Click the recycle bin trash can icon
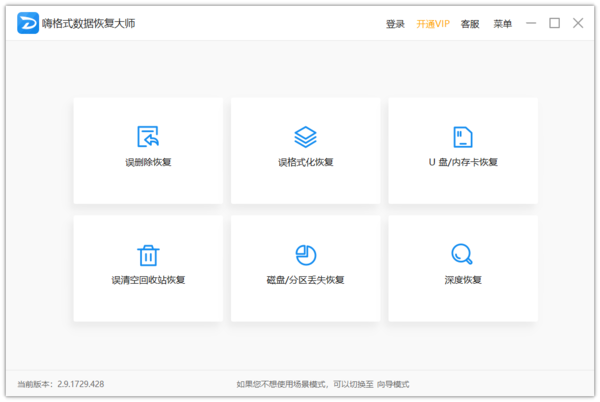This screenshot has height=402, width=600. pyautogui.click(x=148, y=254)
